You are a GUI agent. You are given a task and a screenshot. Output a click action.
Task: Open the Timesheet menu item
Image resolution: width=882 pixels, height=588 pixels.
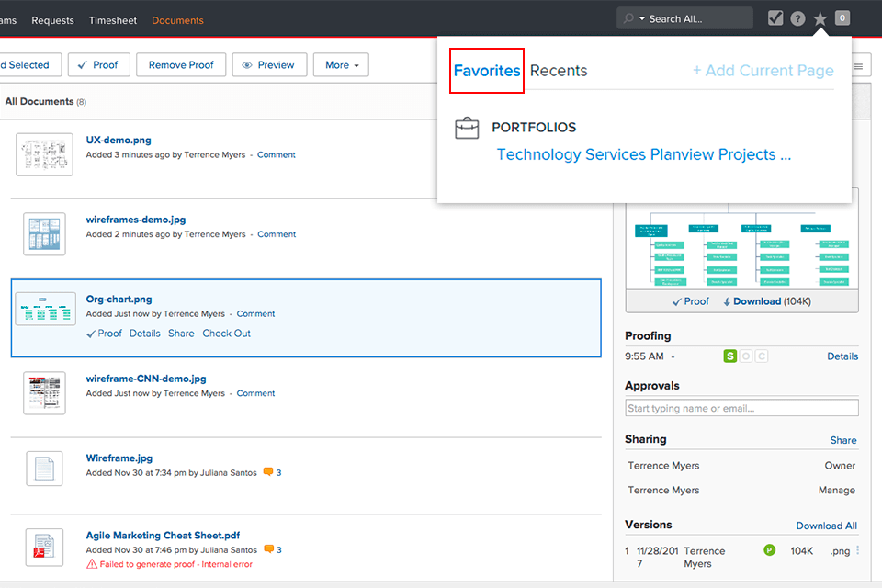point(112,20)
